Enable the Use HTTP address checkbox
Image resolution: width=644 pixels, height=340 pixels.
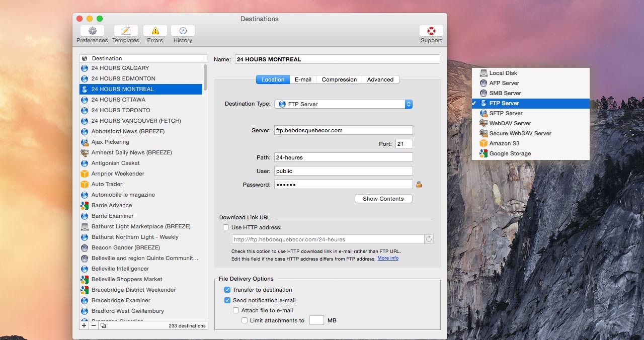point(226,227)
